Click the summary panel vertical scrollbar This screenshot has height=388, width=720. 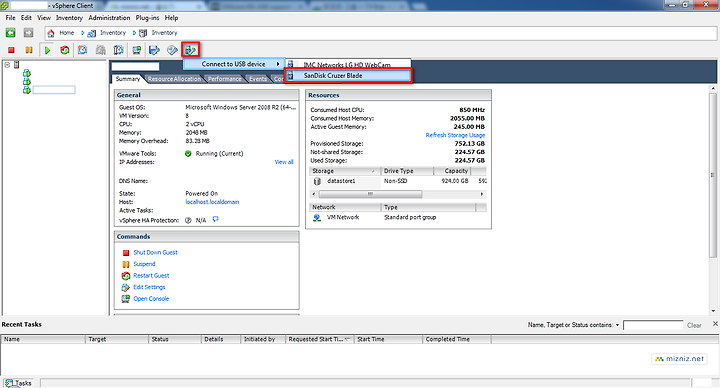tap(713, 174)
